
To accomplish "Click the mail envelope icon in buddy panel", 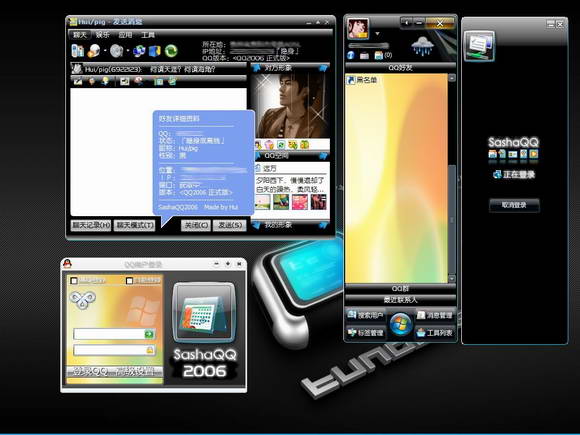I will click(x=364, y=55).
